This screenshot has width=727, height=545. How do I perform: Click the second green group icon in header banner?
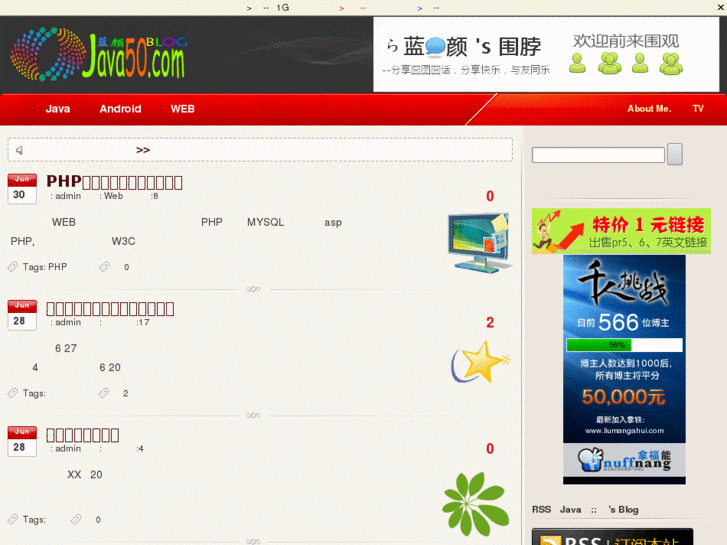click(x=609, y=64)
